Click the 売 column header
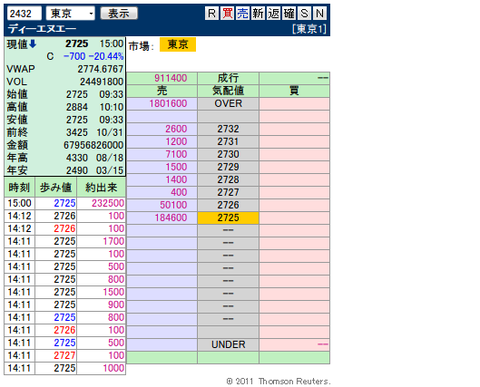 (162, 91)
